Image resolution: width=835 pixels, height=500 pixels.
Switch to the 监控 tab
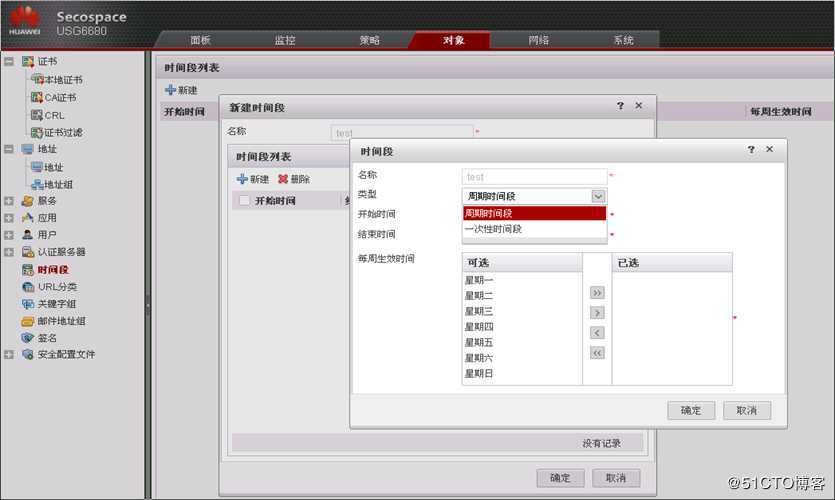[x=285, y=40]
